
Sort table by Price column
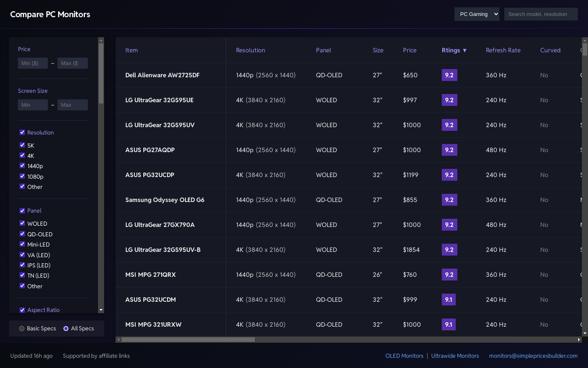click(x=410, y=50)
